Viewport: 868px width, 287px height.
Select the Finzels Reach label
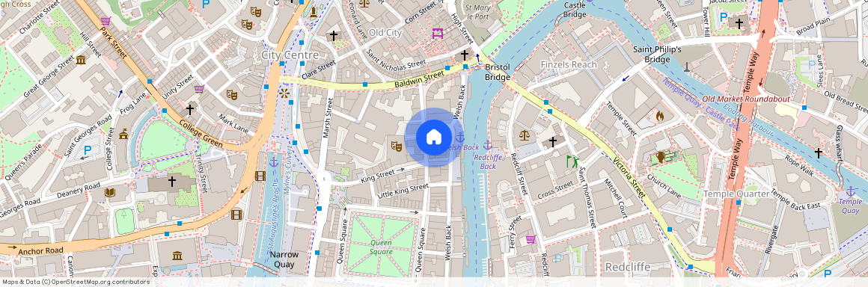(569, 65)
